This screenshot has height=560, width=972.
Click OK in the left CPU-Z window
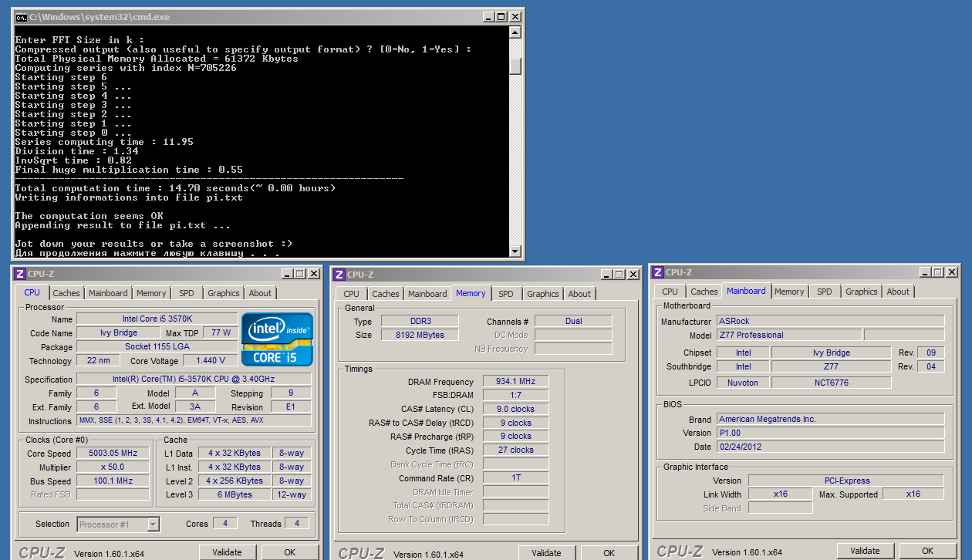289,552
